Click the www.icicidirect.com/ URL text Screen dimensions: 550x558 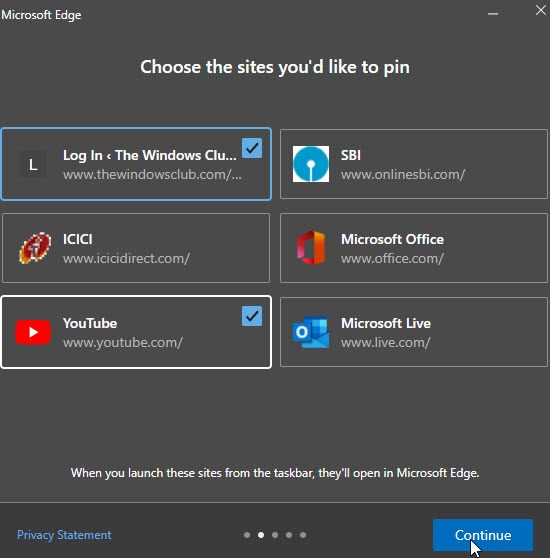click(x=126, y=258)
